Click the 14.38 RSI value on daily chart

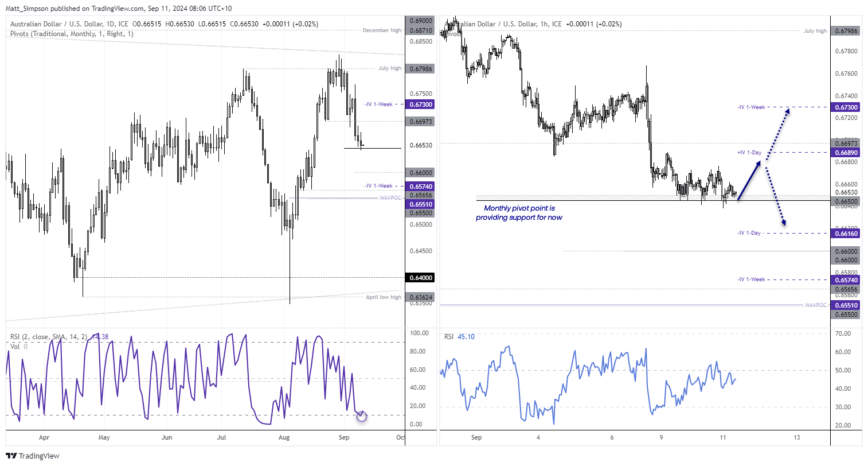click(100, 337)
